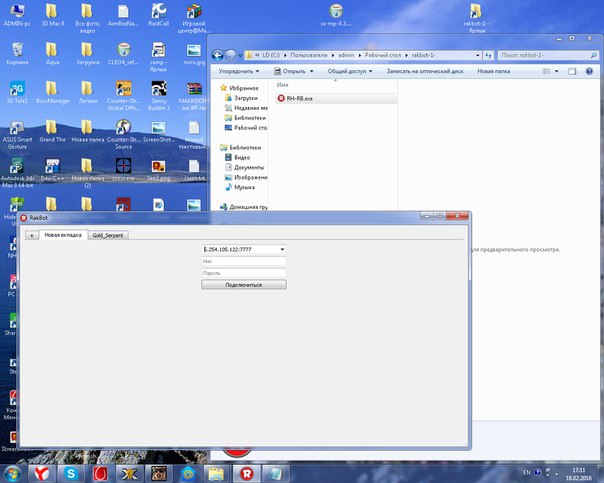Open the sa-mp-0.3 installer desktop icon
Viewport: 604px width, 483px height.
(336, 15)
